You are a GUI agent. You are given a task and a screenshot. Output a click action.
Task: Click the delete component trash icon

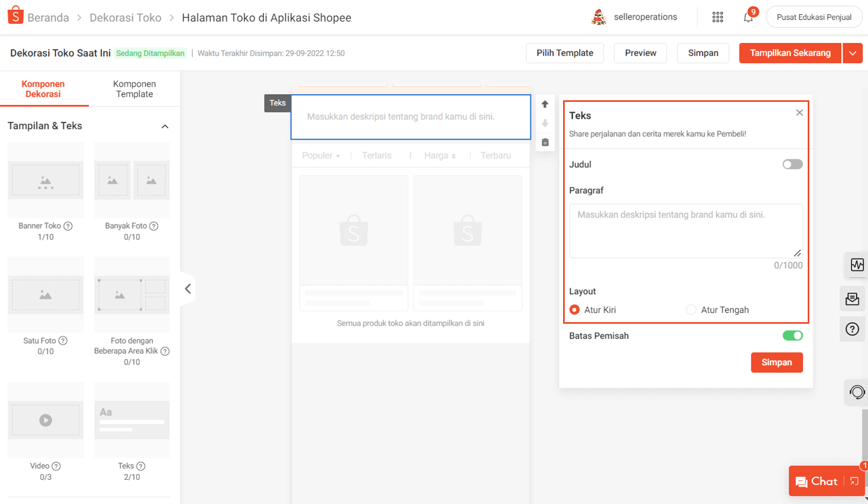[x=544, y=142]
